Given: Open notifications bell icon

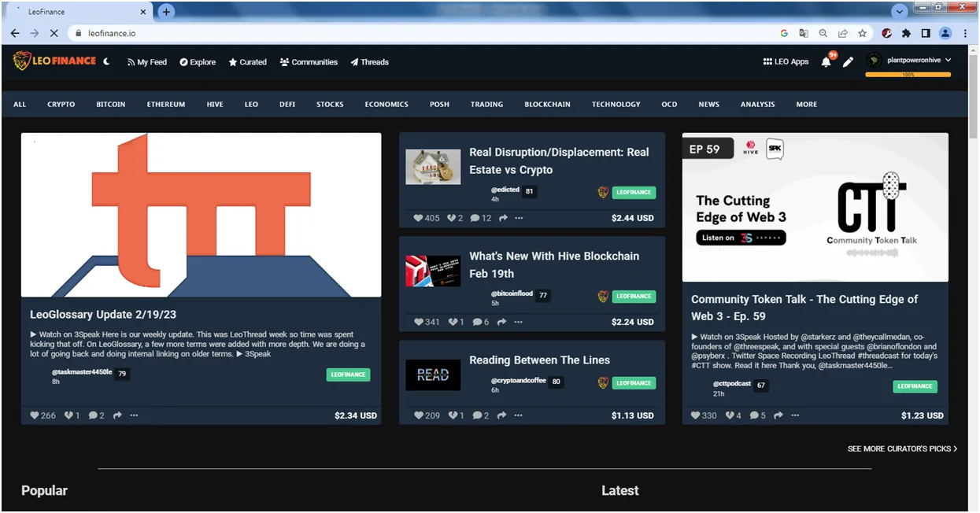Looking at the screenshot, I should click(x=826, y=61).
